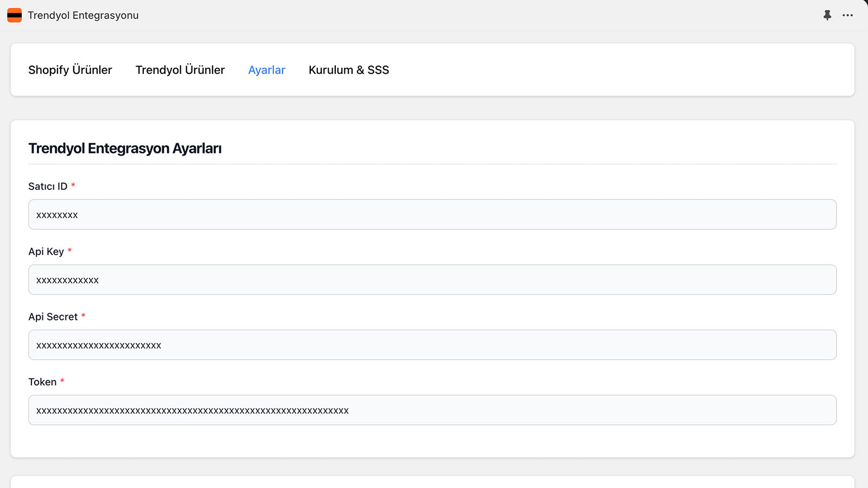Click the Trendyol Entegrasyon Ayarları heading
The height and width of the screenshot is (488, 868).
point(125,149)
